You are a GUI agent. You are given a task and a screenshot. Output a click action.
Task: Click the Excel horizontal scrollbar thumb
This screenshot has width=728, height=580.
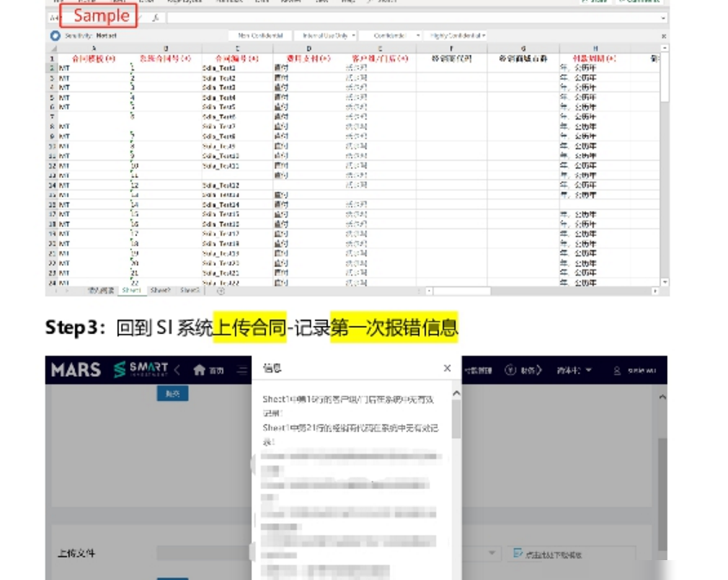[x=462, y=291]
